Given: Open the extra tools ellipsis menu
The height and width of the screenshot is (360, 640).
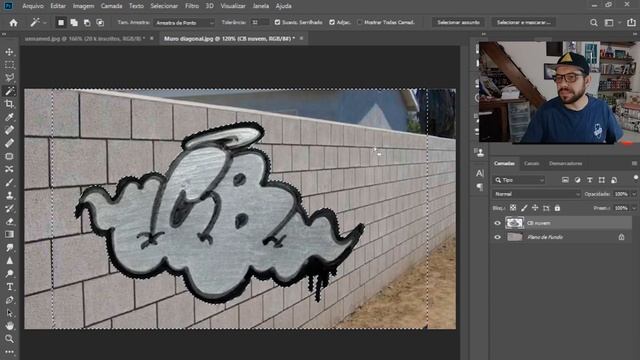Looking at the screenshot, I should (x=9, y=351).
